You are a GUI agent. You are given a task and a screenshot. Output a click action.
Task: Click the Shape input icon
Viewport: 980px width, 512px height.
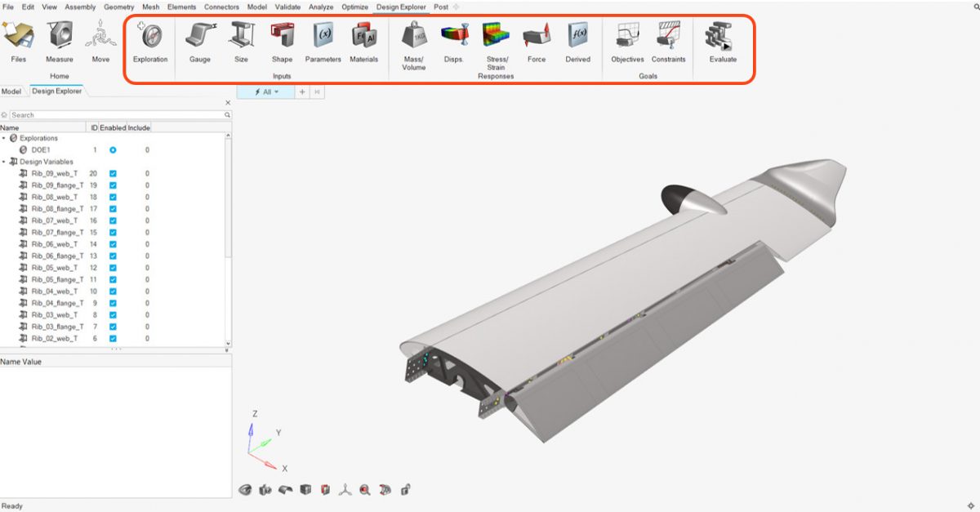tap(282, 37)
